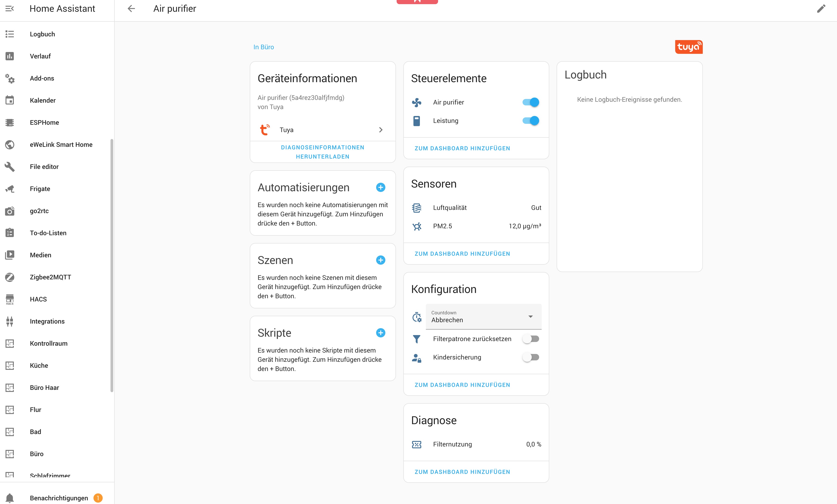The height and width of the screenshot is (504, 837).
Task: Click the Tuya brand logo top right
Action: 689,47
